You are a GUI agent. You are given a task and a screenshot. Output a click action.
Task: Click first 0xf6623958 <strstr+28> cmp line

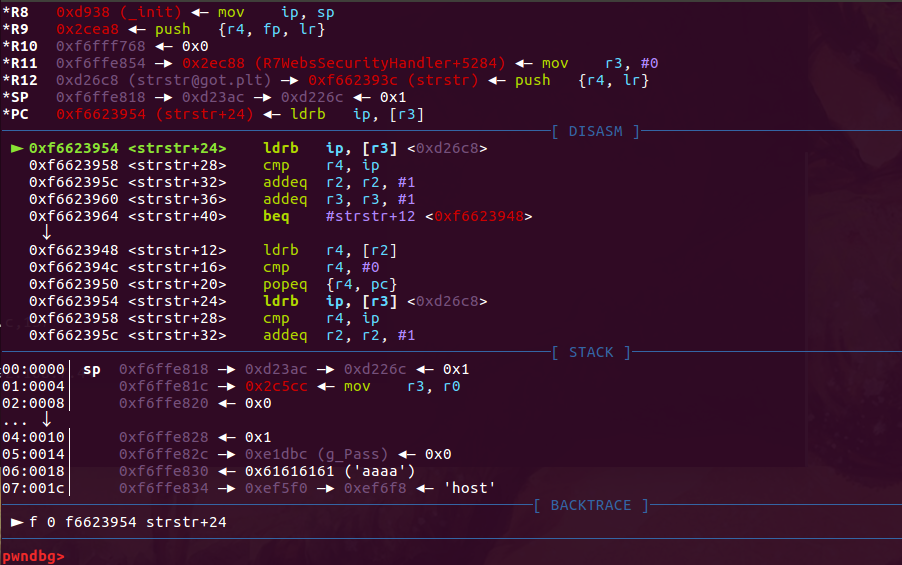coord(204,165)
